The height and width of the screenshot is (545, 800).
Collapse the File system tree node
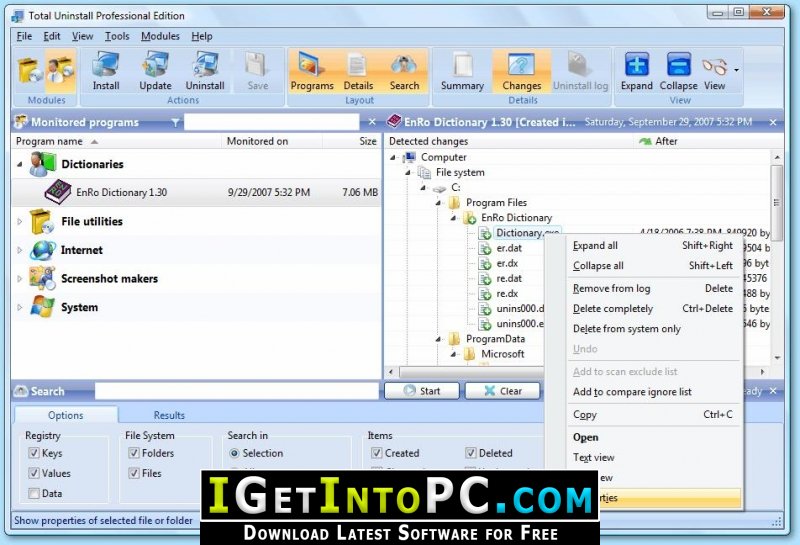408,173
